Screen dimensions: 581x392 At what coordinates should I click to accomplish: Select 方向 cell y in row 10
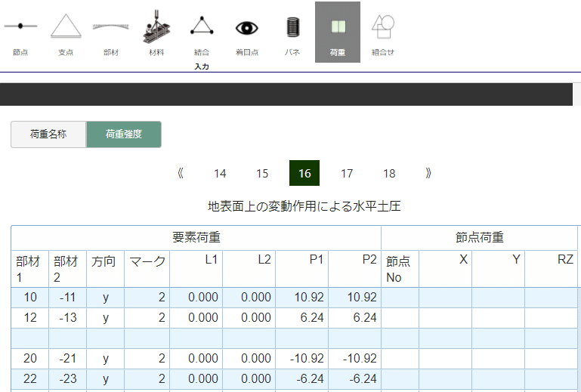(x=106, y=298)
